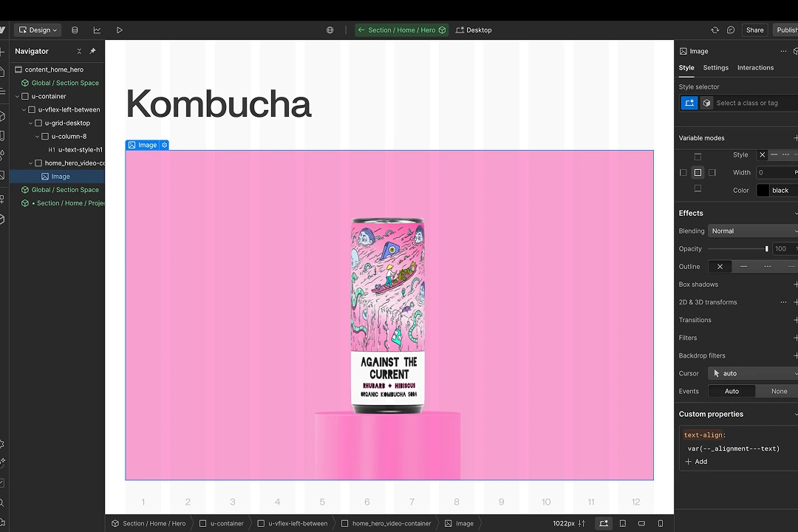Open the gear settings on the canvas Image label
Viewport: 798px width, 532px height.
coord(164,145)
